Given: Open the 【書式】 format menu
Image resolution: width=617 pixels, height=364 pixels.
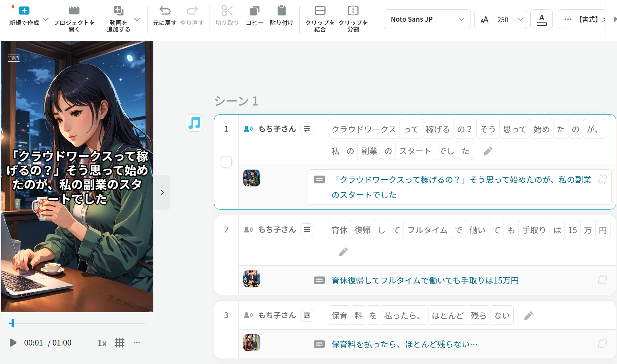Looking at the screenshot, I should (587, 20).
